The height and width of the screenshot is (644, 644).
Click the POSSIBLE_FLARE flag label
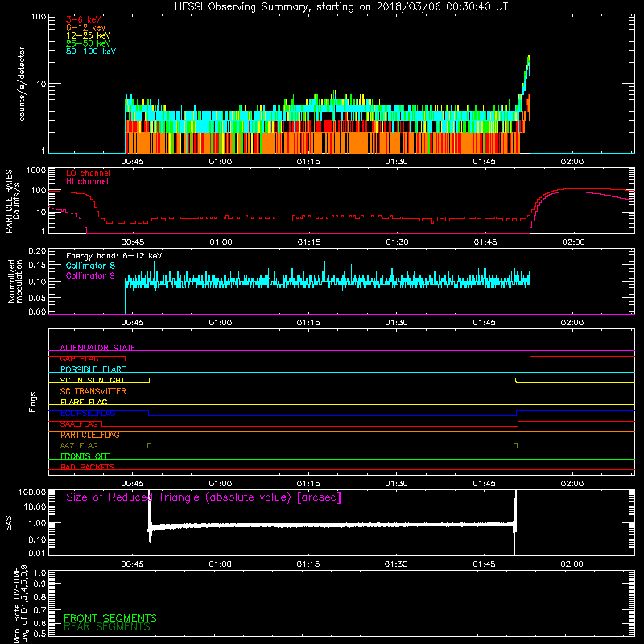(93, 369)
